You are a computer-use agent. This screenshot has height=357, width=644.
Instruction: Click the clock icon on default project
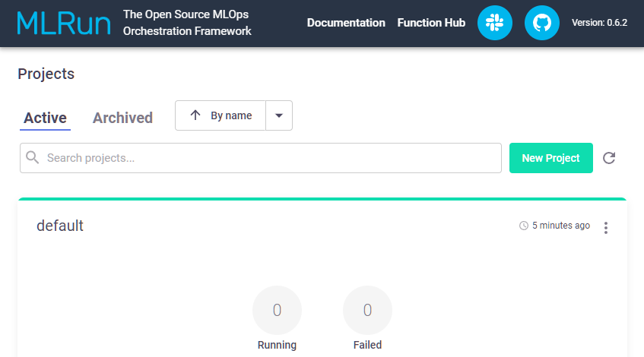(523, 226)
